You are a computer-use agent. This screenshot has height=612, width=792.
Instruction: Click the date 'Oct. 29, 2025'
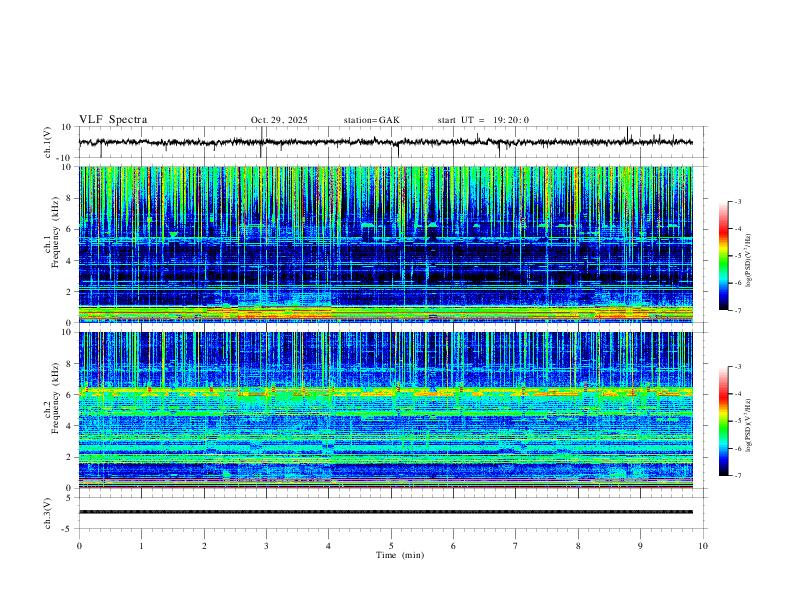pyautogui.click(x=279, y=120)
